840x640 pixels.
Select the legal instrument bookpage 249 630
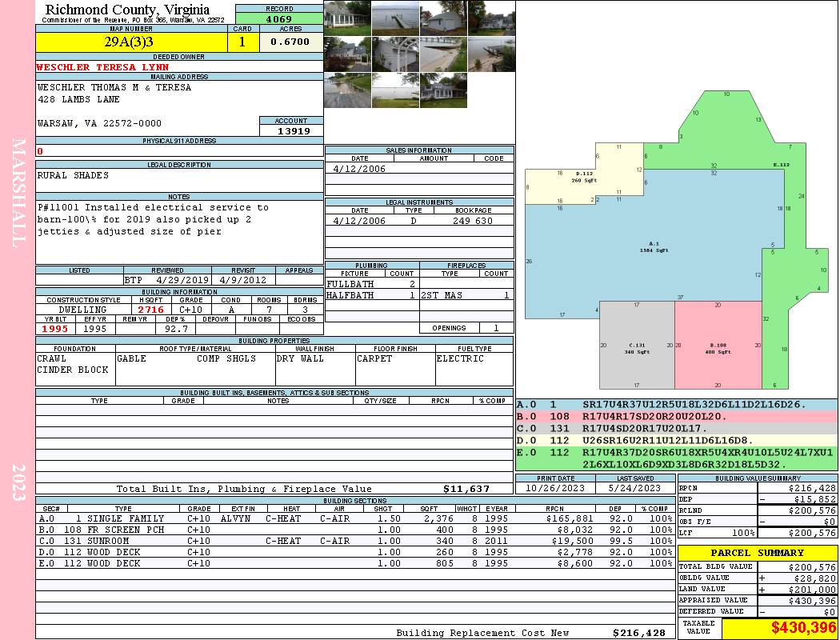coord(473,221)
